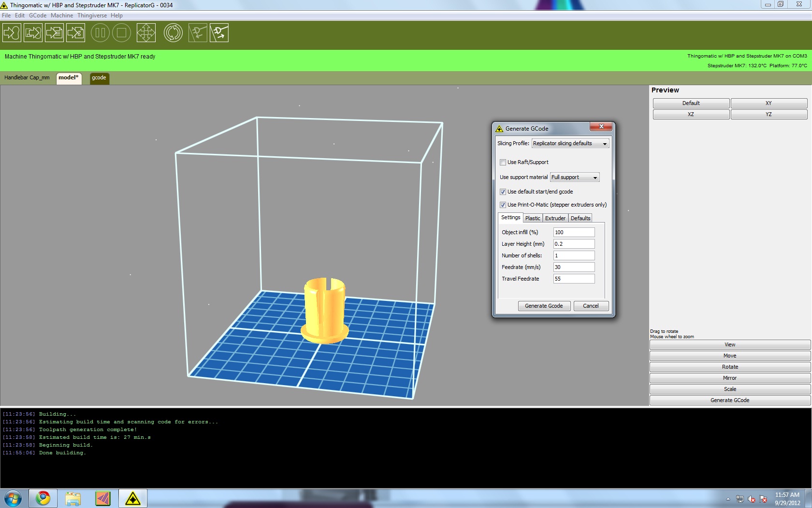Set preview to YZ view
Image resolution: width=812 pixels, height=508 pixels.
pyautogui.click(x=768, y=115)
